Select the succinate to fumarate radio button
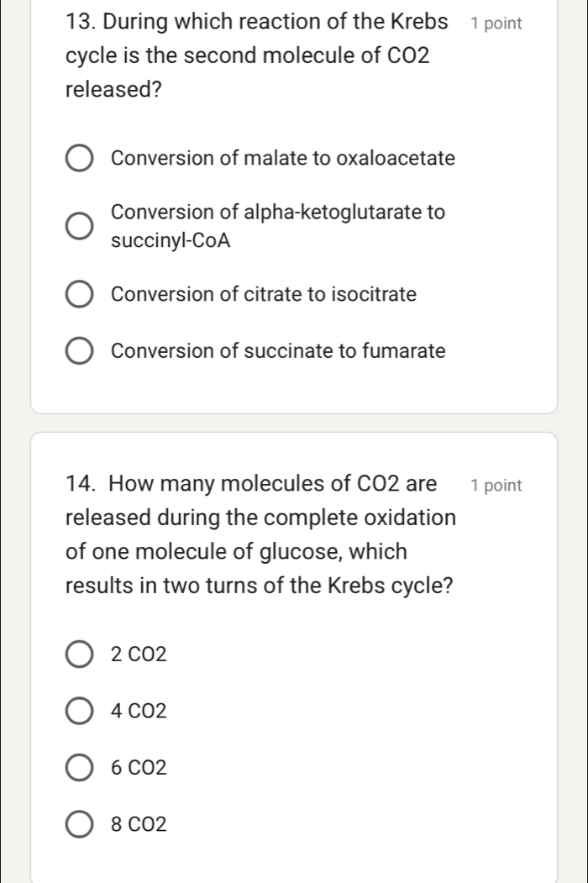588x883 pixels. [80, 350]
